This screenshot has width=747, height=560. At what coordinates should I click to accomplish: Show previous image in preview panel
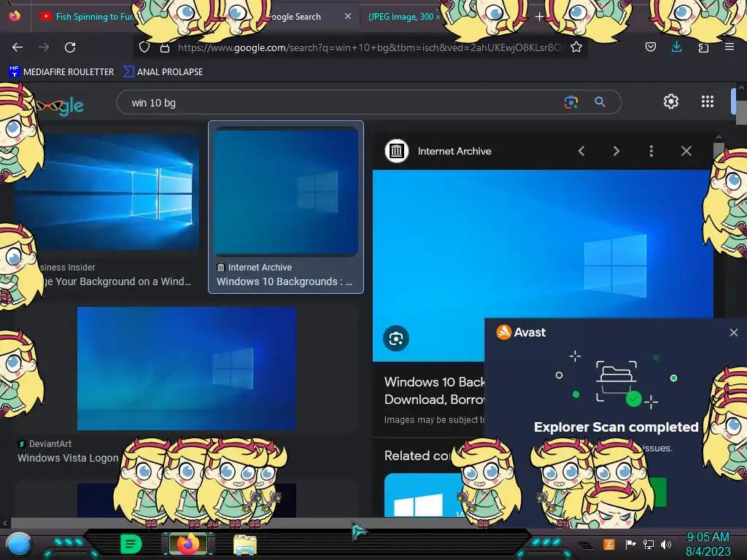(x=581, y=151)
